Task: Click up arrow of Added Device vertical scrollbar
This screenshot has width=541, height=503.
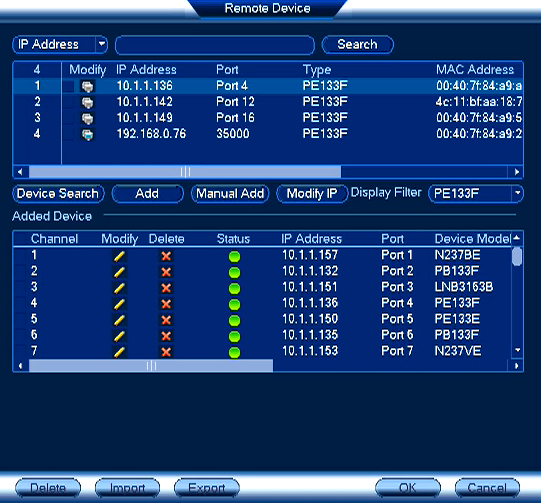Action: [x=517, y=237]
